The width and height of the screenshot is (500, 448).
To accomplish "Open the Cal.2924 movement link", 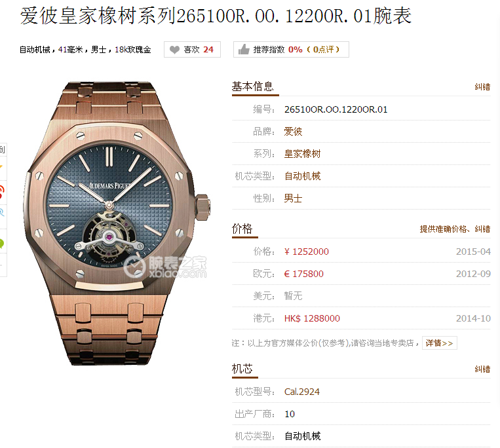I will (301, 391).
